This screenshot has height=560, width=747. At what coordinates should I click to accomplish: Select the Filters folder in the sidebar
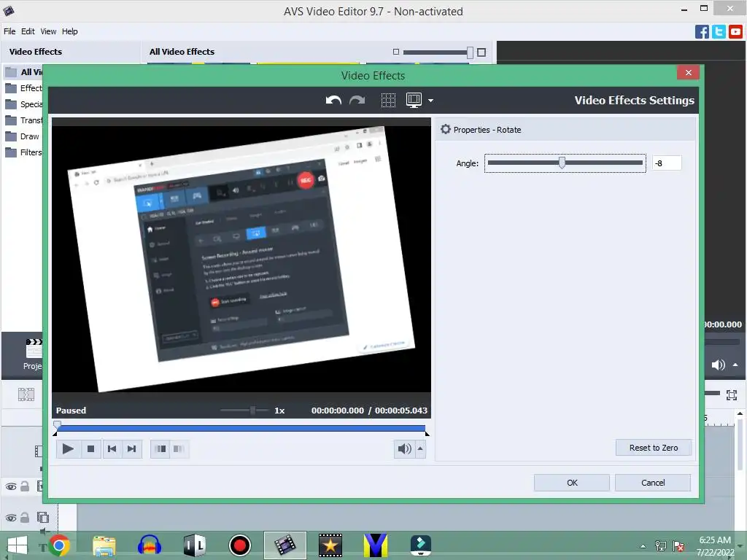click(x=24, y=152)
